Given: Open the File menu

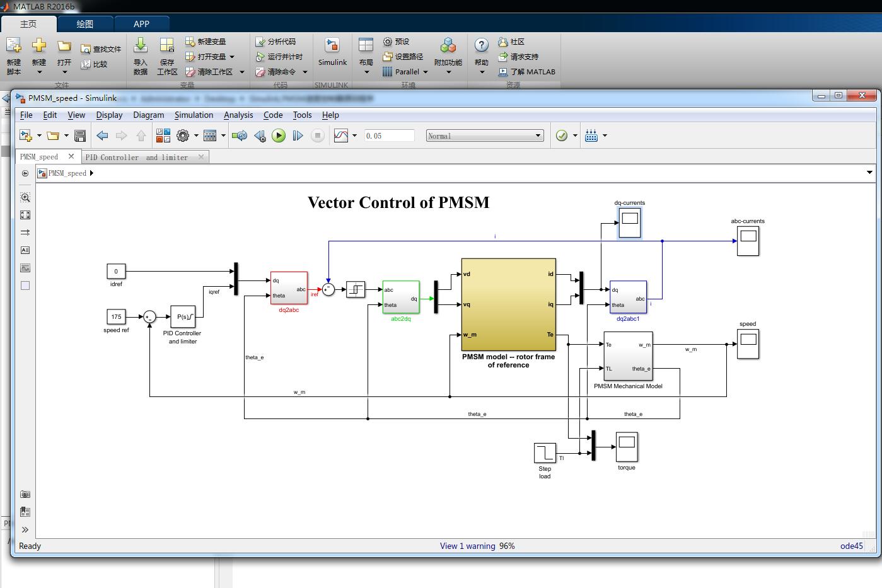Looking at the screenshot, I should pyautogui.click(x=26, y=115).
